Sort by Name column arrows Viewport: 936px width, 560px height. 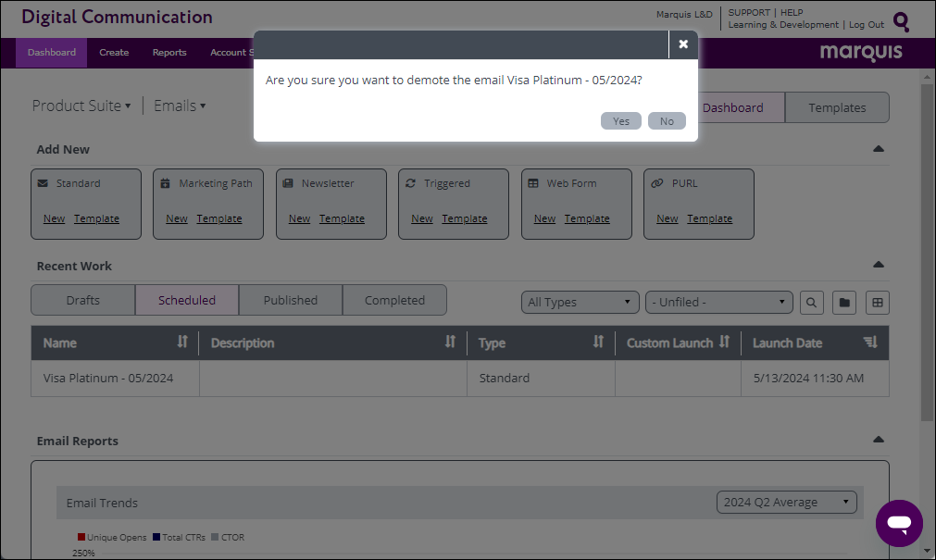[182, 342]
